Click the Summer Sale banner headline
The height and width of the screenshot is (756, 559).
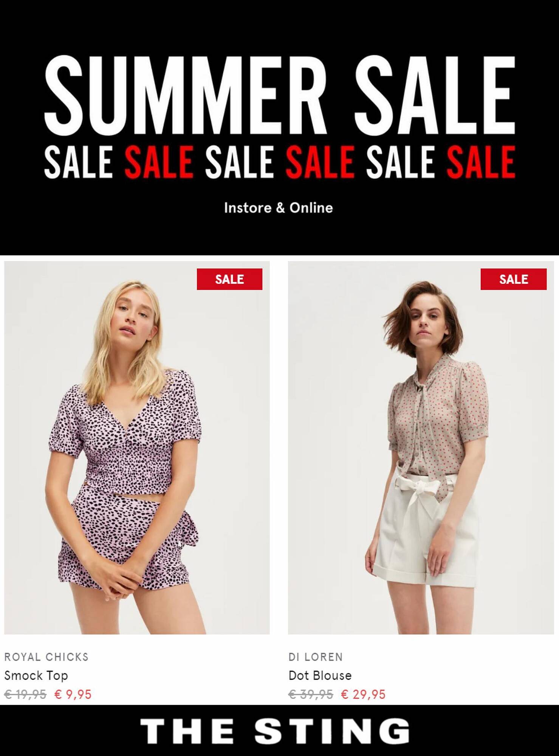click(x=280, y=93)
